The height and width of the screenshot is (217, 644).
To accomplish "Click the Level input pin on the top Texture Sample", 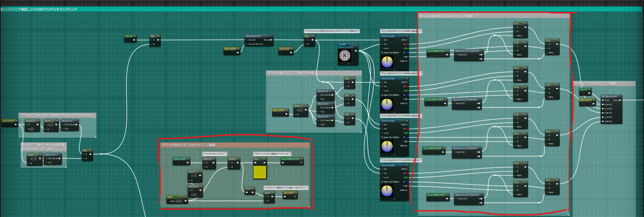I will click(x=382, y=48).
